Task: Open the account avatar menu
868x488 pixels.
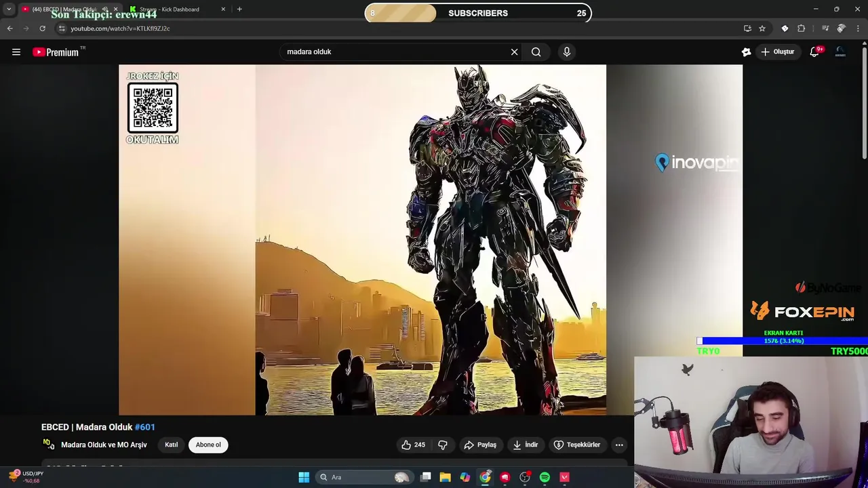Action: pyautogui.click(x=841, y=52)
